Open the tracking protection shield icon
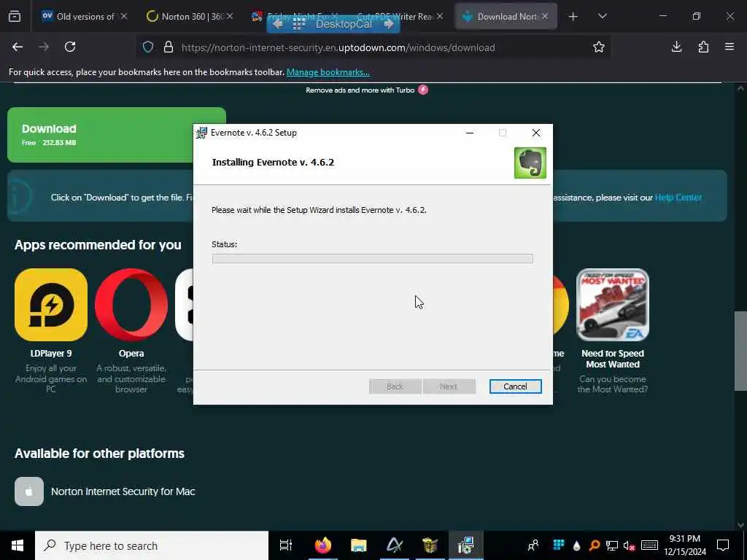Viewport: 747px width, 560px height. click(x=148, y=47)
